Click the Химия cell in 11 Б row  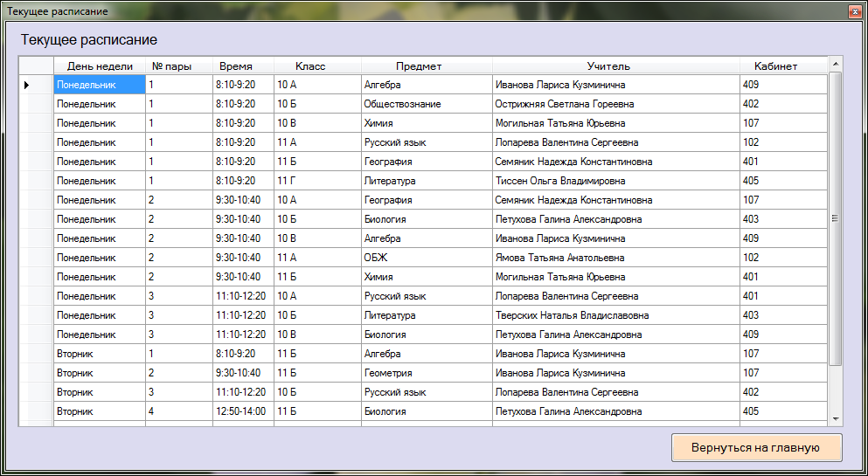427,277
